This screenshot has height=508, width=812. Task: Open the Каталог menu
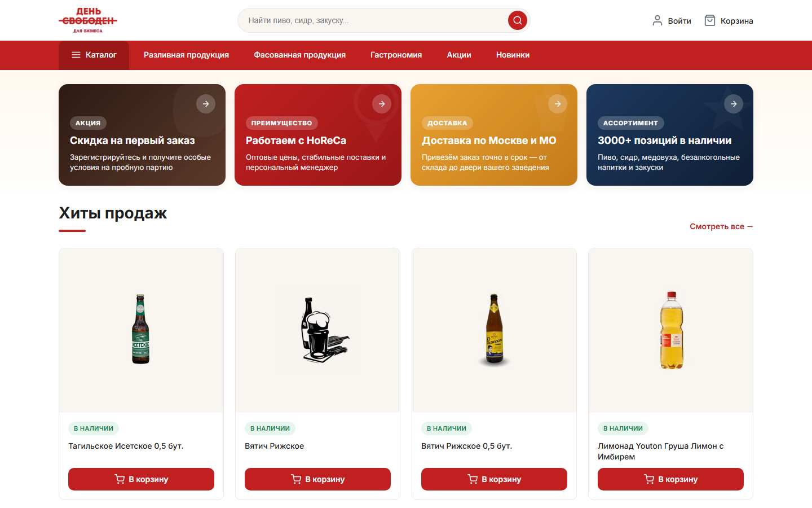[x=94, y=55]
